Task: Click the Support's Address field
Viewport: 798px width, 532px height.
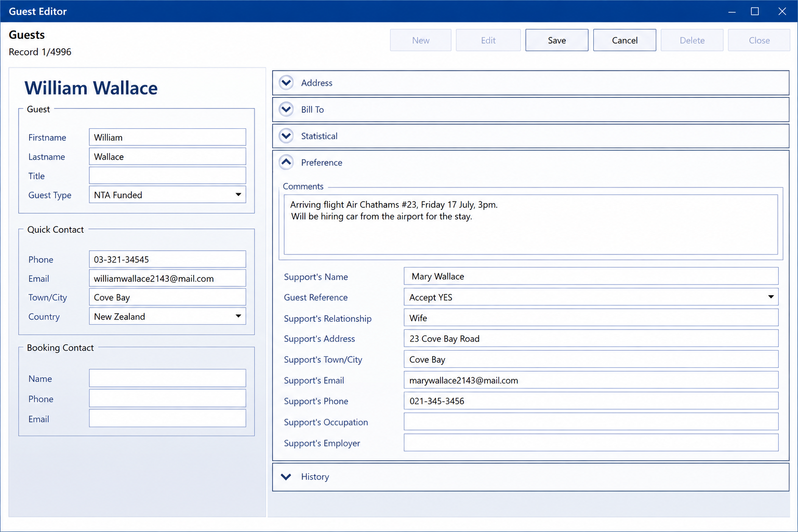Action: (x=591, y=338)
